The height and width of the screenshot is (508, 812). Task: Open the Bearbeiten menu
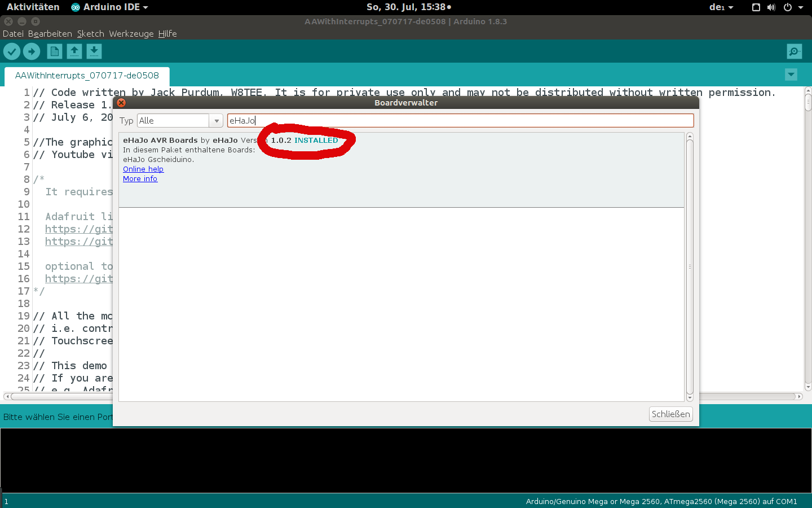coord(50,34)
